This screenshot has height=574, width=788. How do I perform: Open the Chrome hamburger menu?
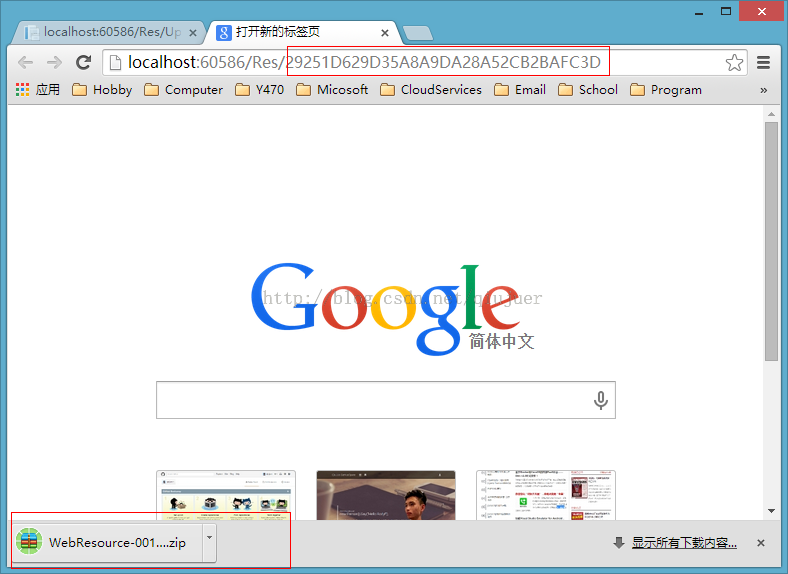763,63
